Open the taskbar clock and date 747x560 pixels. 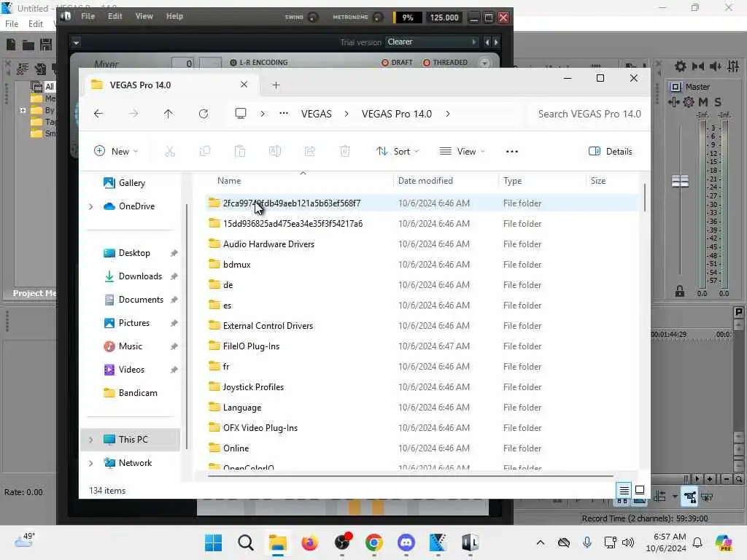point(666,542)
